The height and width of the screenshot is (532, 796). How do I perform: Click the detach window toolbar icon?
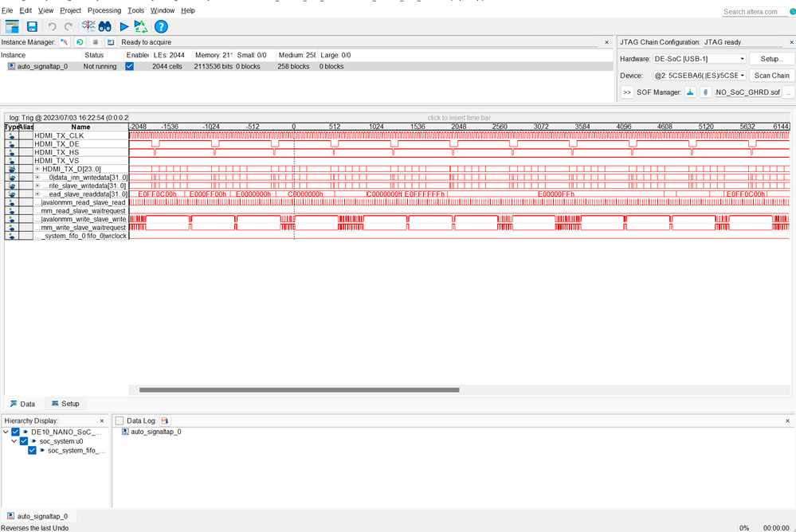coord(12,27)
